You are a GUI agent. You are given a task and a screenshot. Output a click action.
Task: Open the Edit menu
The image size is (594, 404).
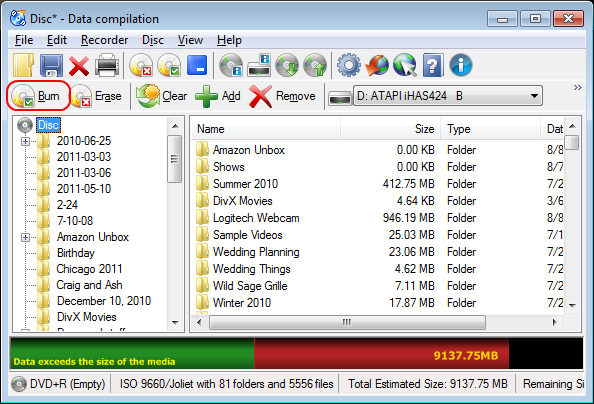click(x=57, y=40)
